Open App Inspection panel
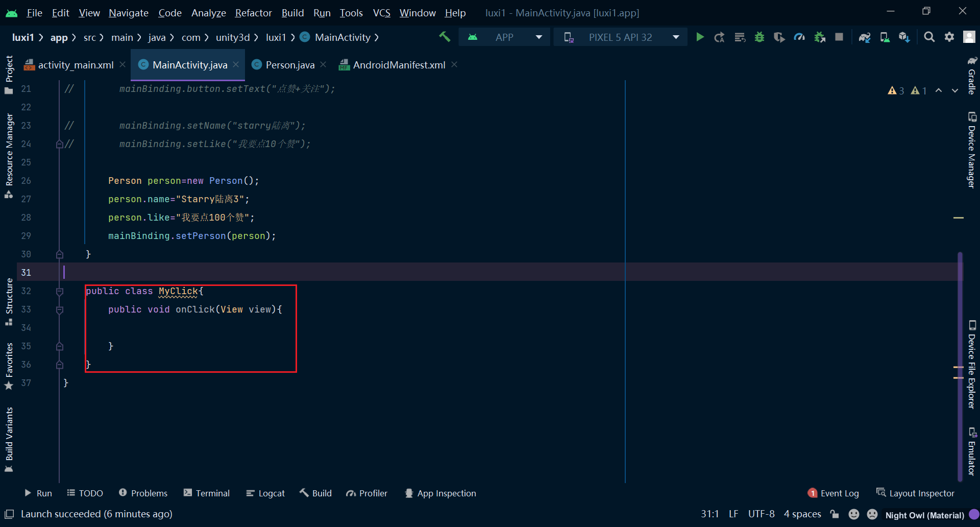 pyautogui.click(x=440, y=493)
